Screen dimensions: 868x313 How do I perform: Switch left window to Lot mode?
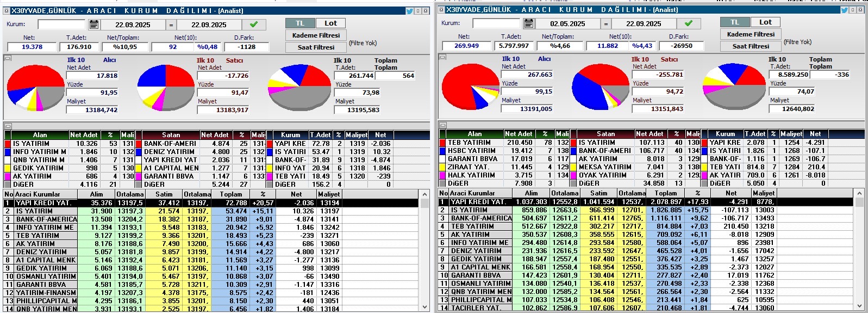click(330, 23)
